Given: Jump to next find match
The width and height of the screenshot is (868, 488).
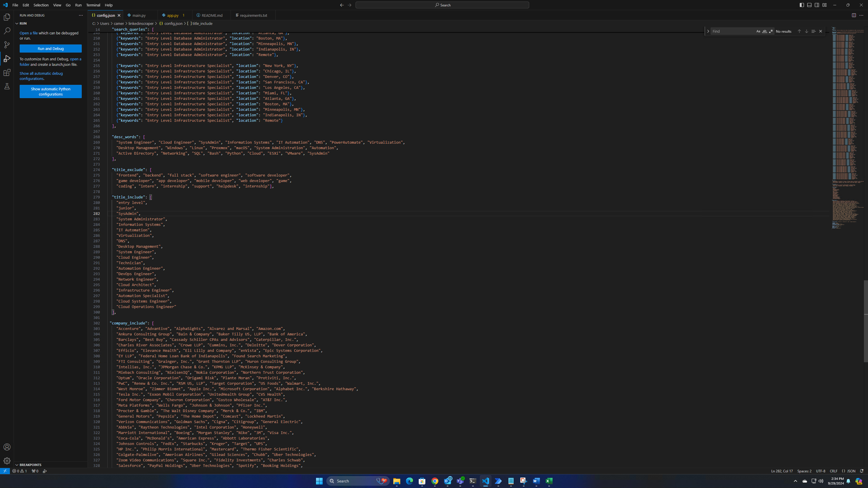Looking at the screenshot, I should click(x=806, y=31).
